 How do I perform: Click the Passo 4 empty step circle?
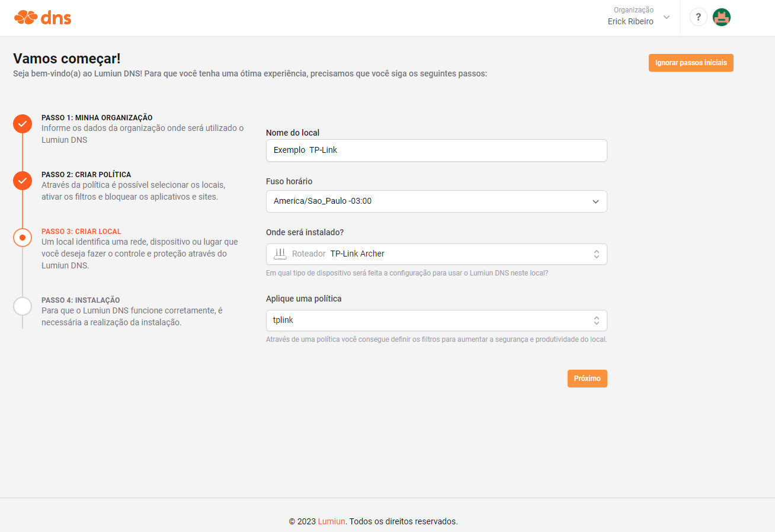(x=23, y=306)
